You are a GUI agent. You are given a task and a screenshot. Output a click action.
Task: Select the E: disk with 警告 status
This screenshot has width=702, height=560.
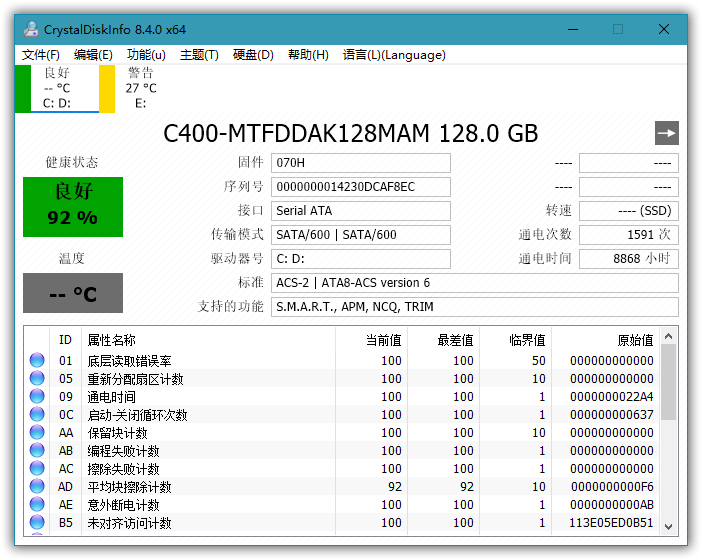pyautogui.click(x=141, y=88)
